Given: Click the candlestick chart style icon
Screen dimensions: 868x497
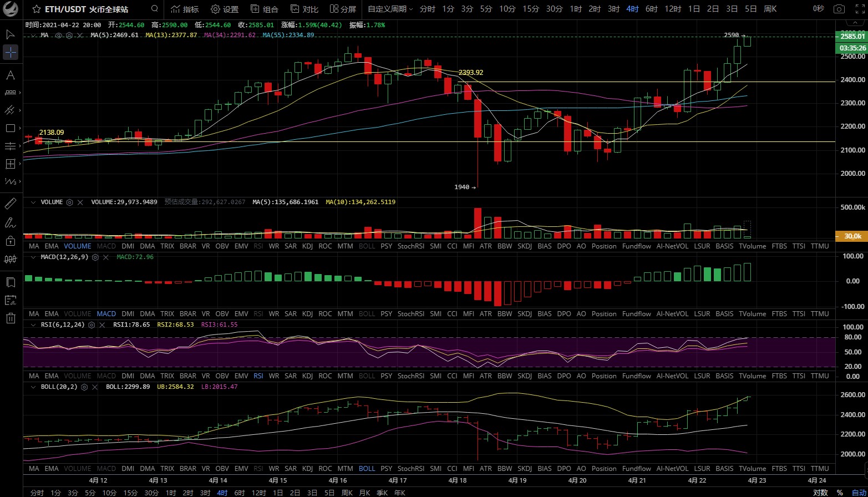Looking at the screenshot, I should pyautogui.click(x=11, y=258).
